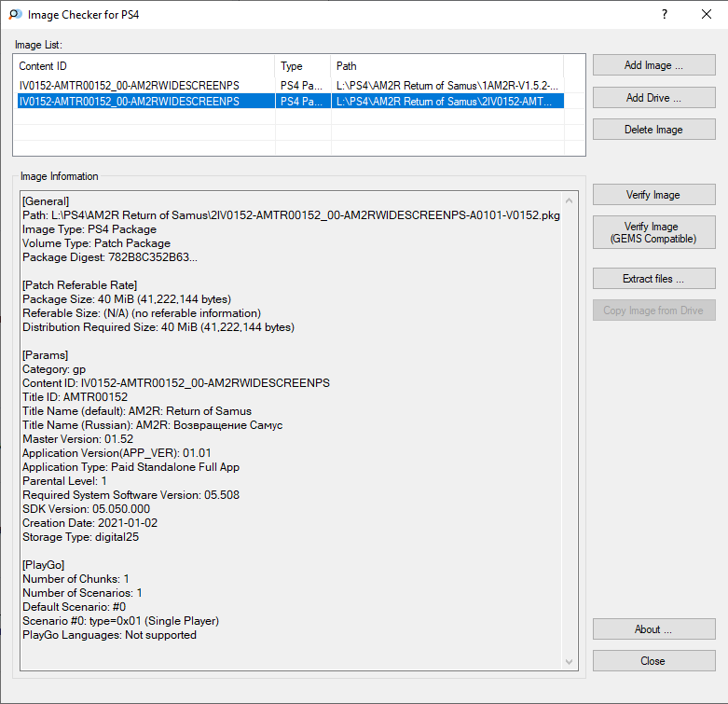Click the question mark help button in title bar
Image resolution: width=728 pixels, height=704 pixels.
(665, 14)
